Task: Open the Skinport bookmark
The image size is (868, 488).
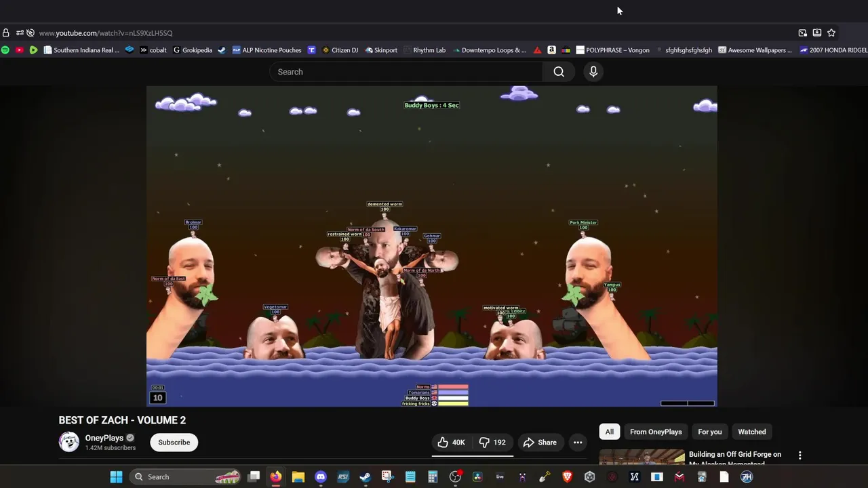Action: pos(381,50)
